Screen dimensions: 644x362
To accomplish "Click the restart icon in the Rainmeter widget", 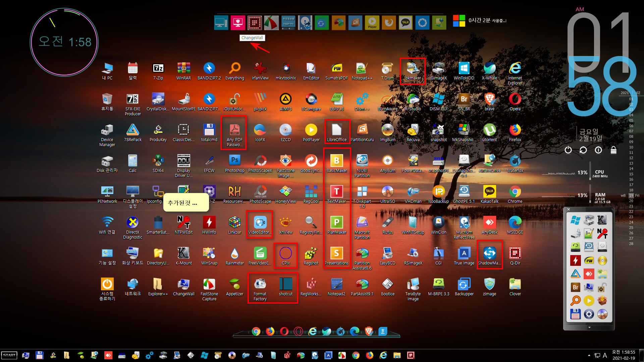I will 583,150.
